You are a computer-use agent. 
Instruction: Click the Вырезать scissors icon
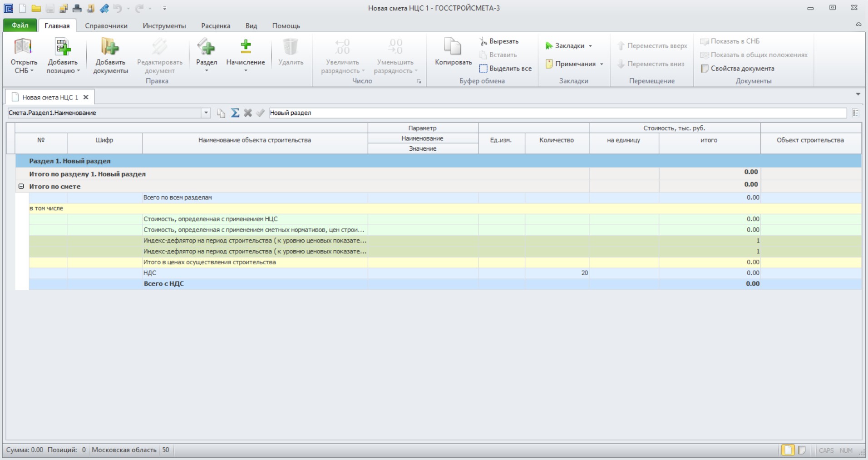tap(483, 41)
